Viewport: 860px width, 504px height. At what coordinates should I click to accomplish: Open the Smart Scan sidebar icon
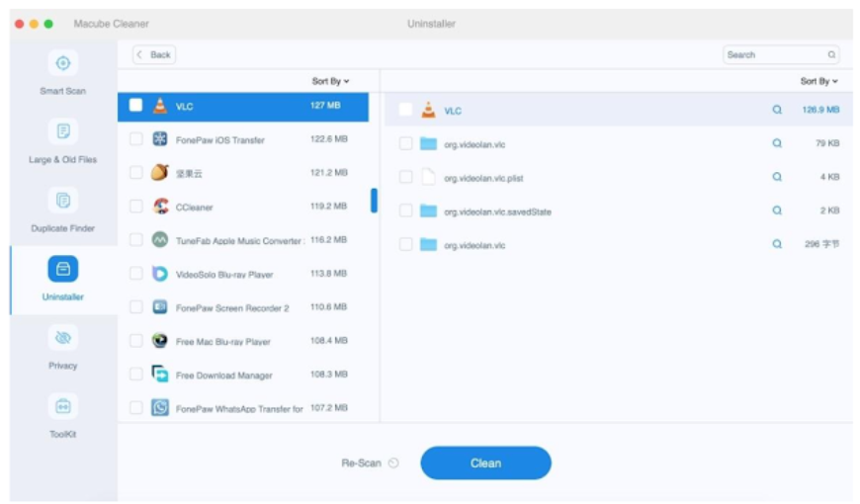coord(62,63)
